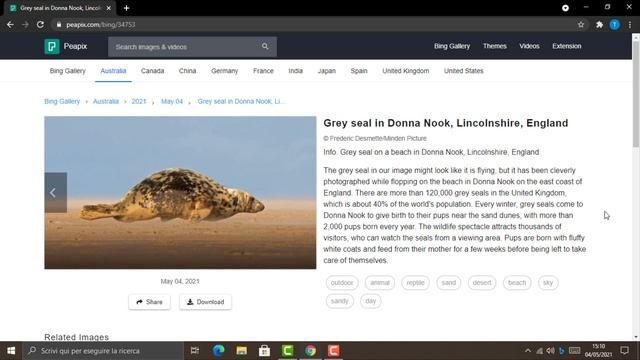Switch to Chrome in taskbar
Screen dimensions: 640x360
(311, 351)
